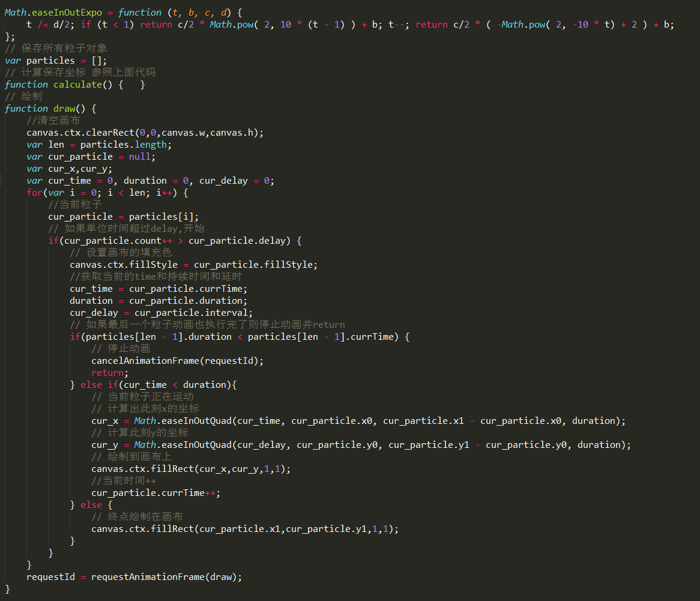Viewport: 700px width, 601px height.
Task: Click the else if(cur_time < duration) line
Action: coord(153,385)
